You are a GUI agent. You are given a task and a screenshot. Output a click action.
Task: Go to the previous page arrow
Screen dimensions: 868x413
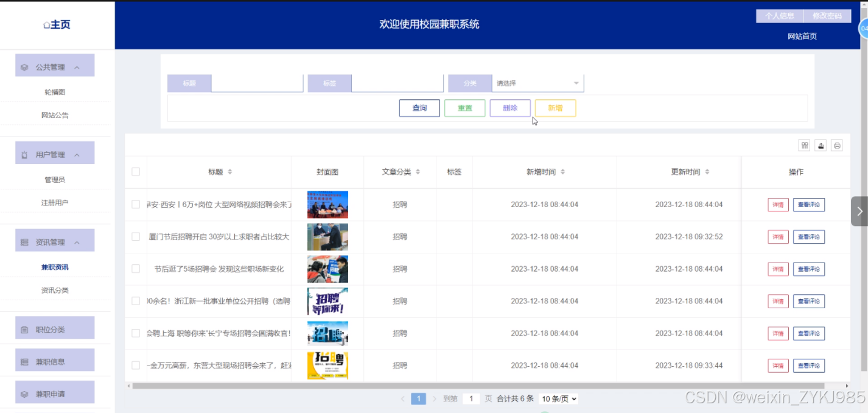402,399
